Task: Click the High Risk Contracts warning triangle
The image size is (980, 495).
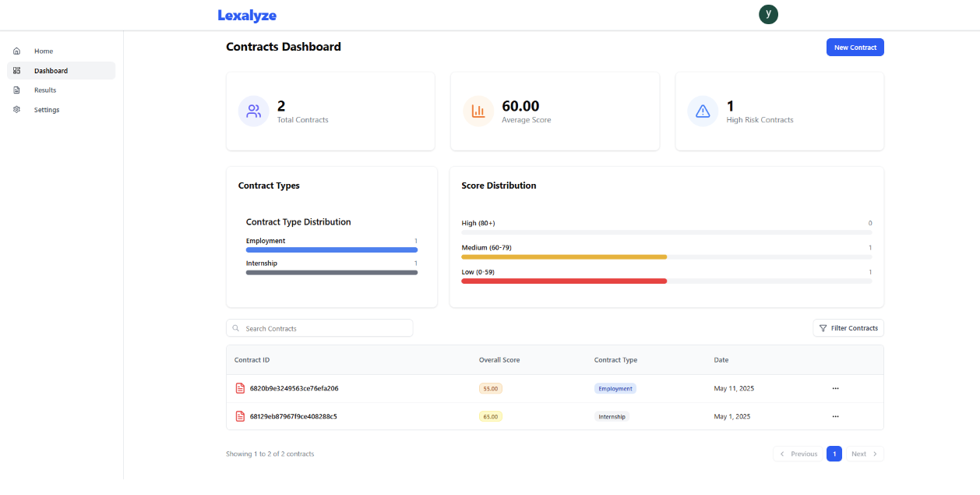Action: tap(703, 111)
